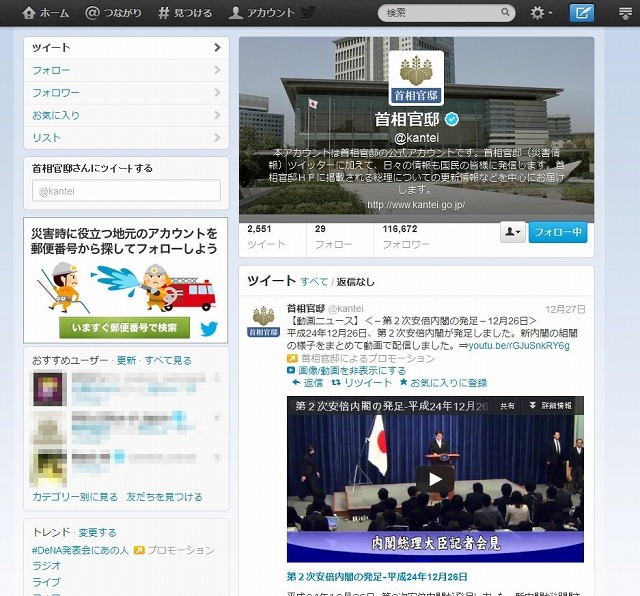
Task: Click 友だちを見つける link
Action: [x=164, y=497]
